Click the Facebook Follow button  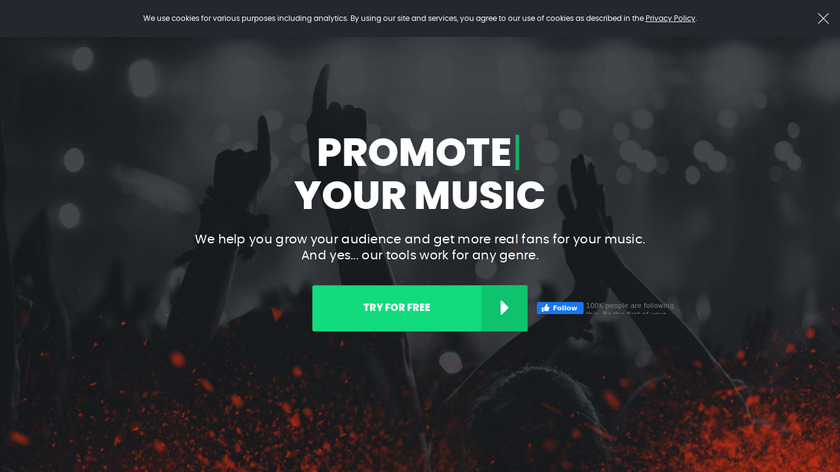pyautogui.click(x=560, y=308)
